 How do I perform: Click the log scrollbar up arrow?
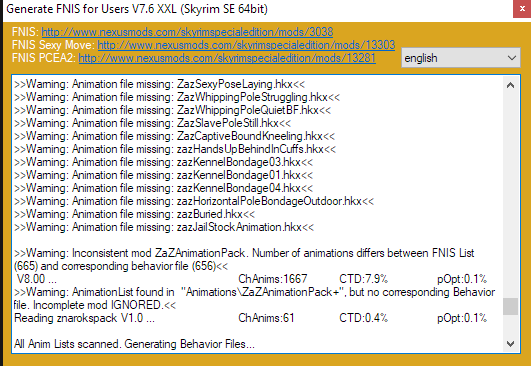tap(510, 85)
